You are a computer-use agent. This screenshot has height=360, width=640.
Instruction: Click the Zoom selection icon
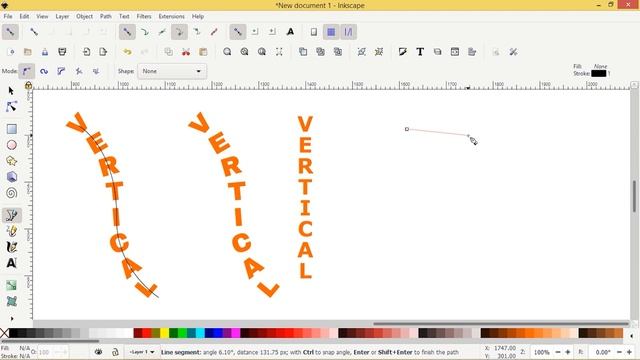[x=227, y=52]
